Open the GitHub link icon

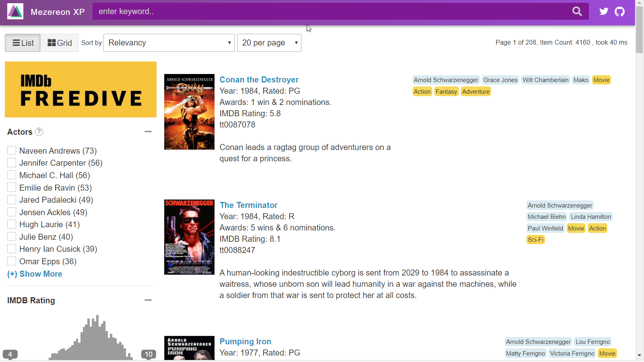[620, 11]
